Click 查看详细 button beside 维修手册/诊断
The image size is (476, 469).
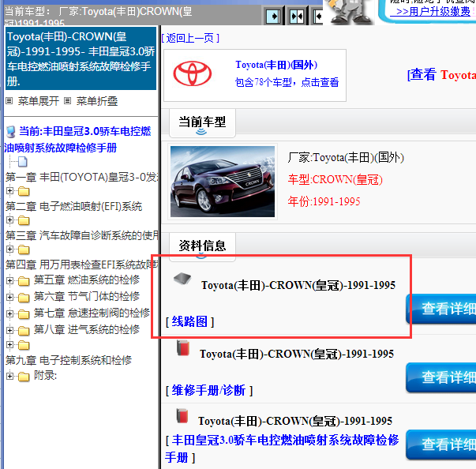pyautogui.click(x=441, y=377)
